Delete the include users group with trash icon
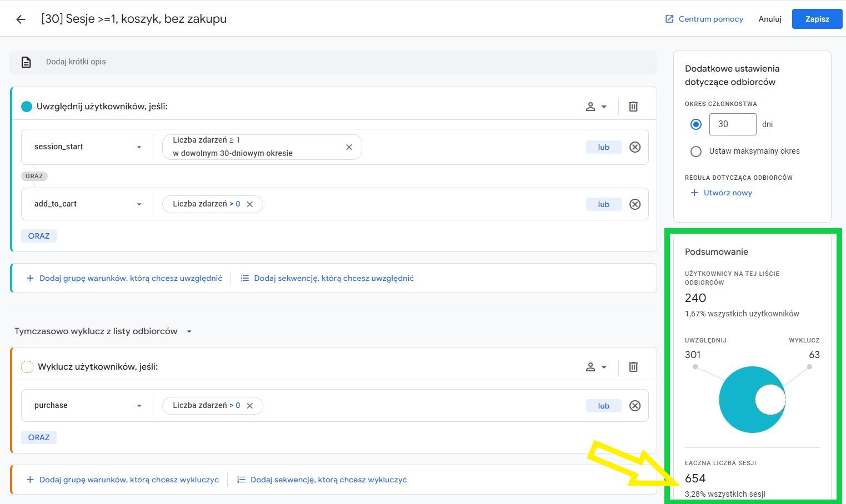This screenshot has width=846, height=504. [x=633, y=107]
